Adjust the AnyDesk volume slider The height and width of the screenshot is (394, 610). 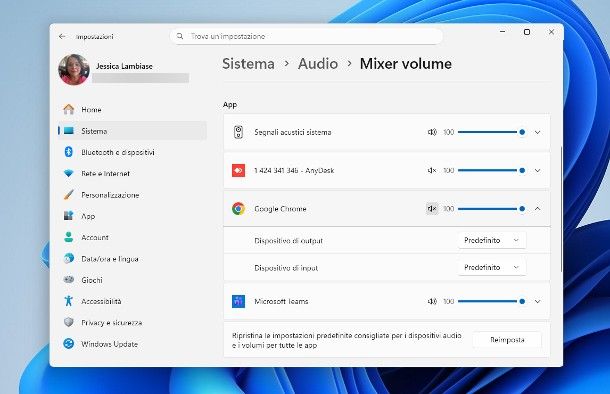[x=492, y=170]
